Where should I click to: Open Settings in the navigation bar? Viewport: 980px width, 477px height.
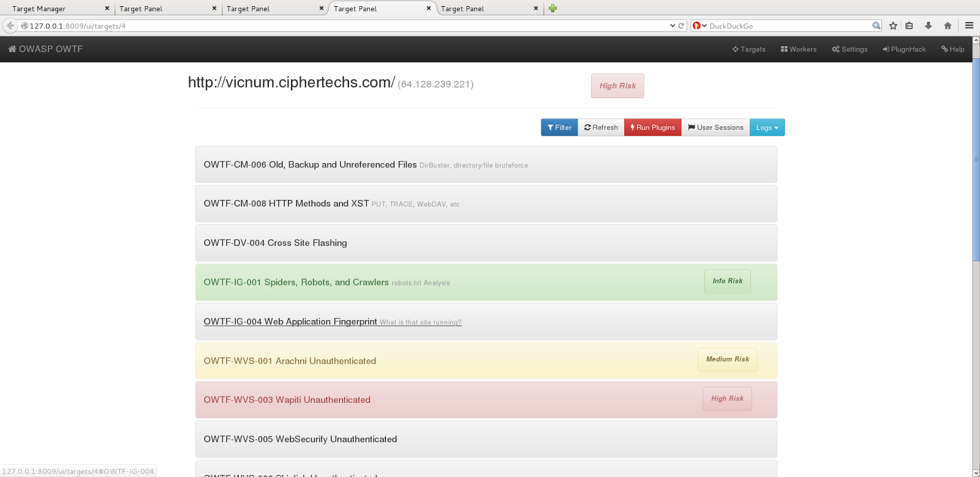[x=850, y=49]
